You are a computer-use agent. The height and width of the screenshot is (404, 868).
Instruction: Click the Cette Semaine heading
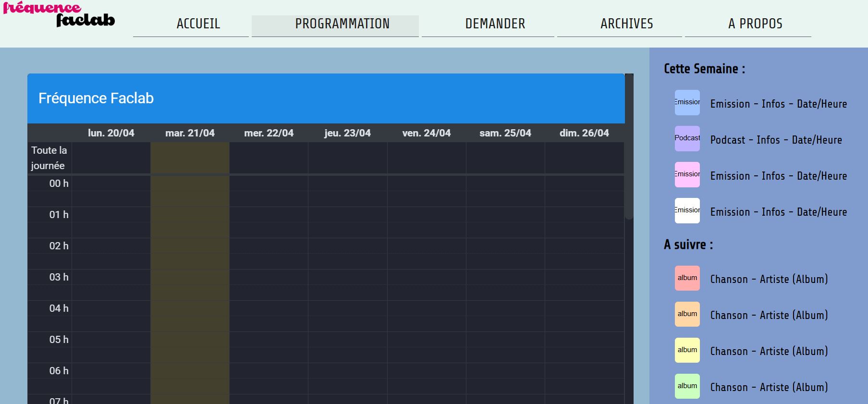tap(704, 69)
